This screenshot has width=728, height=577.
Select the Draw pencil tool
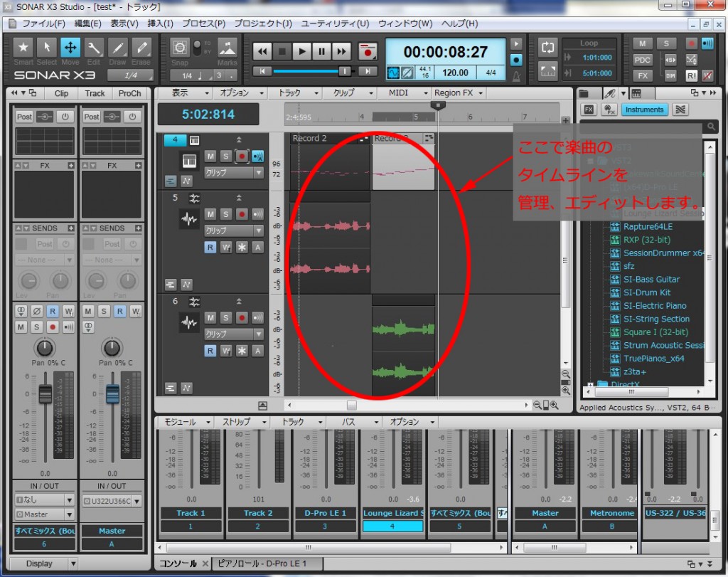coord(117,48)
